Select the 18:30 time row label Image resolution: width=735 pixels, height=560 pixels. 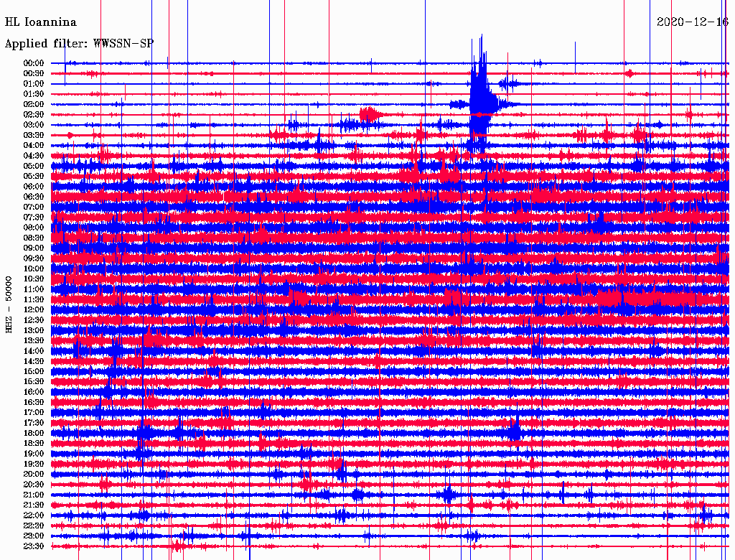(34, 443)
